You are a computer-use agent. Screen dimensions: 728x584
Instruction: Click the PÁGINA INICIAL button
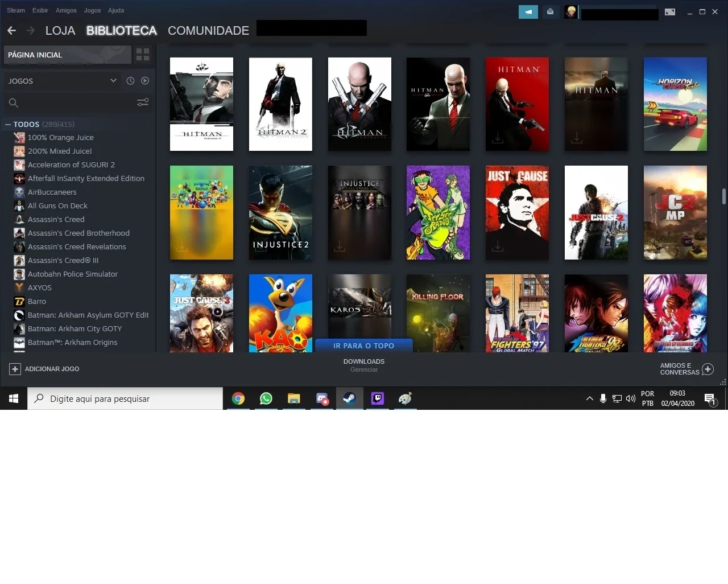point(68,54)
